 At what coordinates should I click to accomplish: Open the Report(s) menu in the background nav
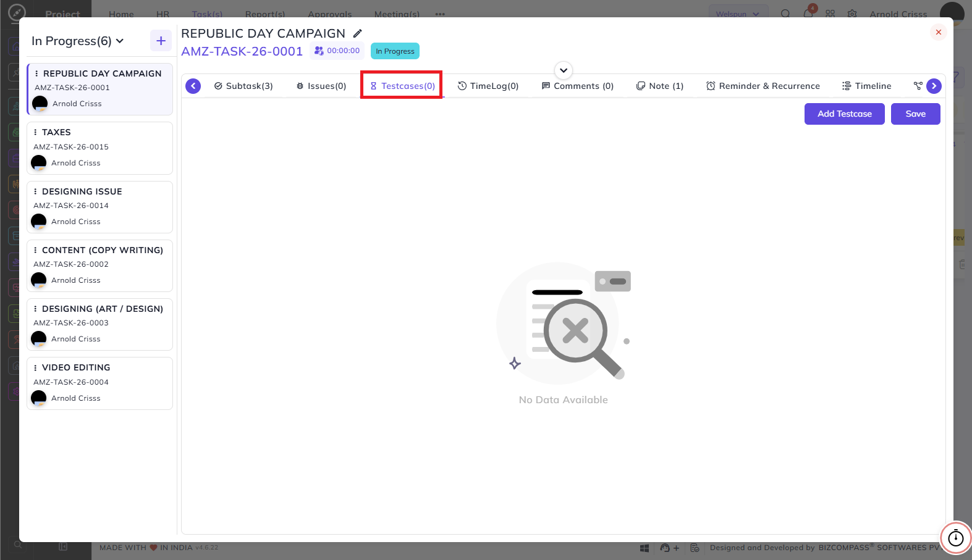[265, 14]
